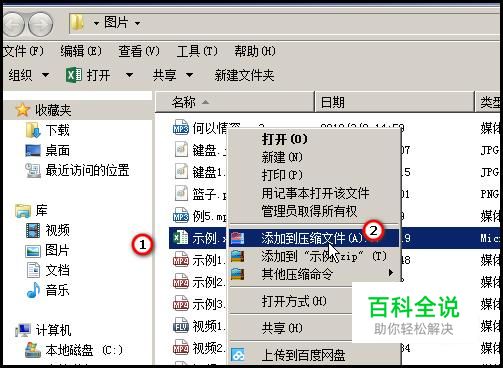The height and width of the screenshot is (368, 503).
Task: Click the 音乐 note icon under 库
Action: pyautogui.click(x=33, y=290)
